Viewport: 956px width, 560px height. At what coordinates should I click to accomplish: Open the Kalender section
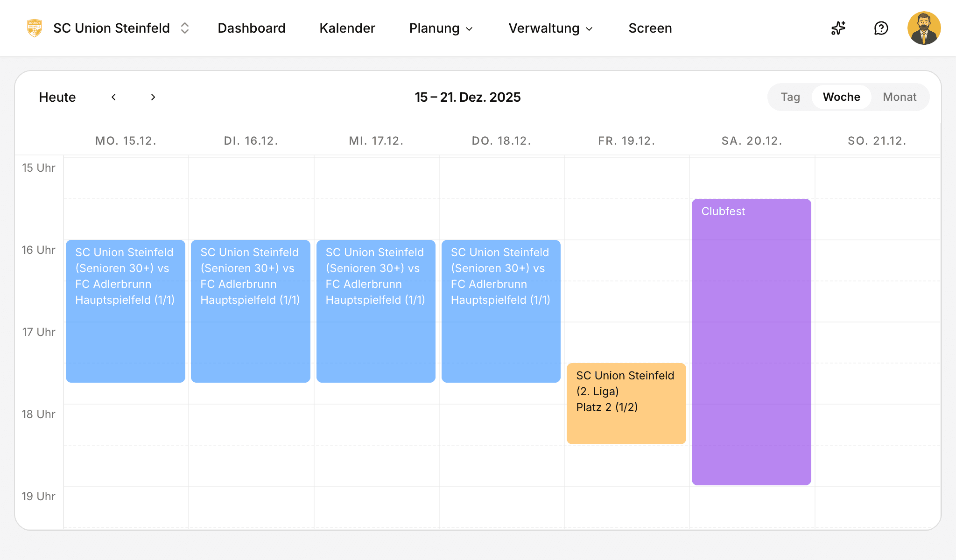(347, 28)
